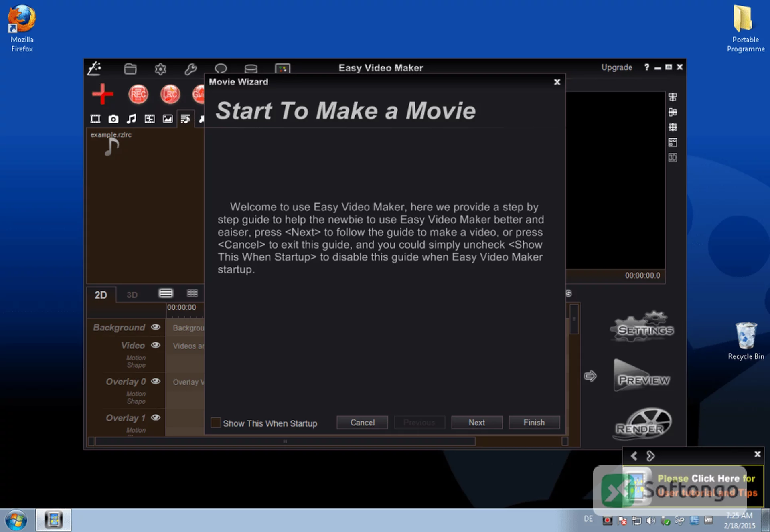Click the database disk icon in toolbar
This screenshot has width=770, height=532.
point(251,69)
